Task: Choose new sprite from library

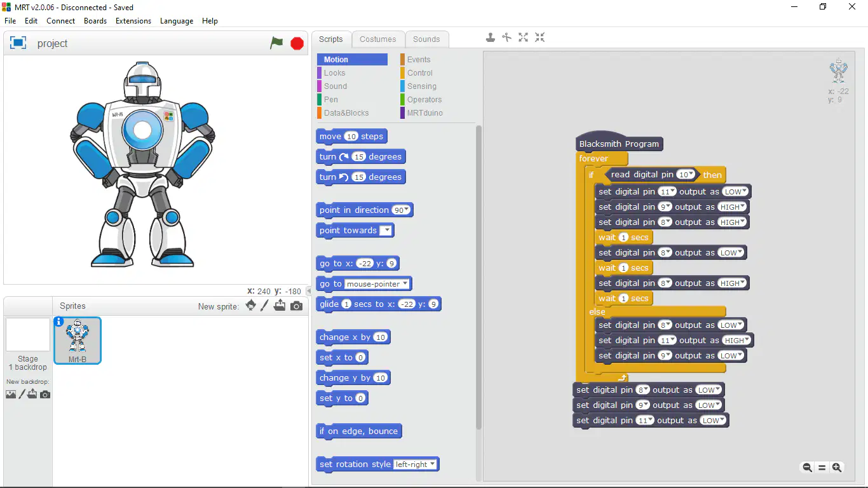Action: pyautogui.click(x=251, y=306)
